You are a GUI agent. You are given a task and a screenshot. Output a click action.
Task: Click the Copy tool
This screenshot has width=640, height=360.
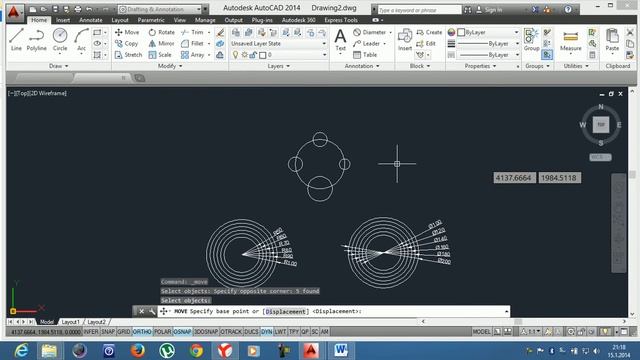[127, 43]
